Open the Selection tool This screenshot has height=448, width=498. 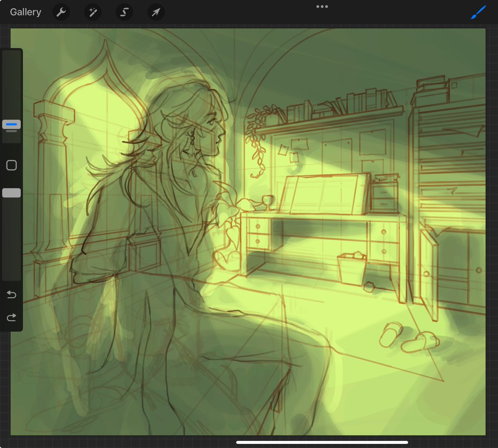pyautogui.click(x=124, y=12)
